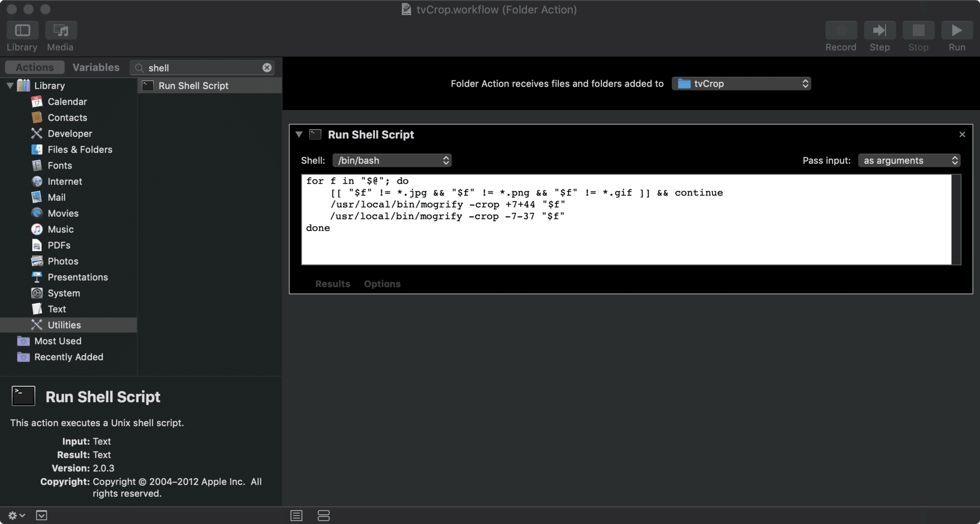Click the tvCrop.workflow window title

[x=496, y=9]
